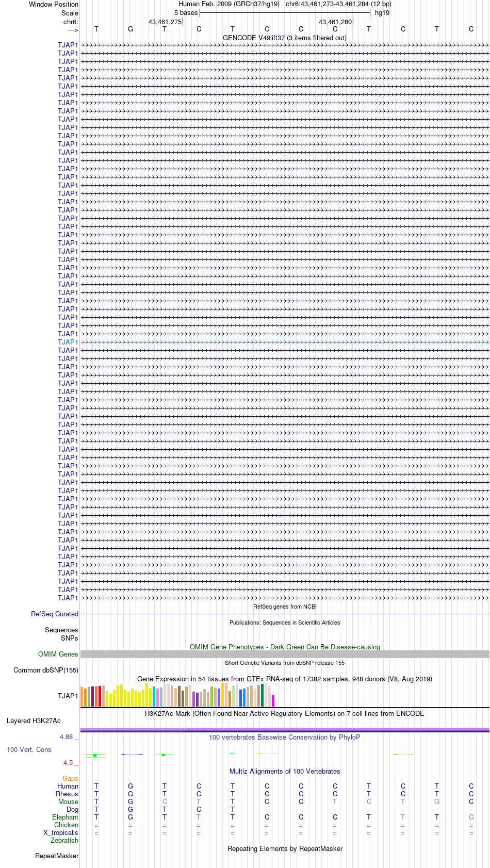Click the Sequences track label
This screenshot has height=868, width=490.
pyautogui.click(x=61, y=630)
